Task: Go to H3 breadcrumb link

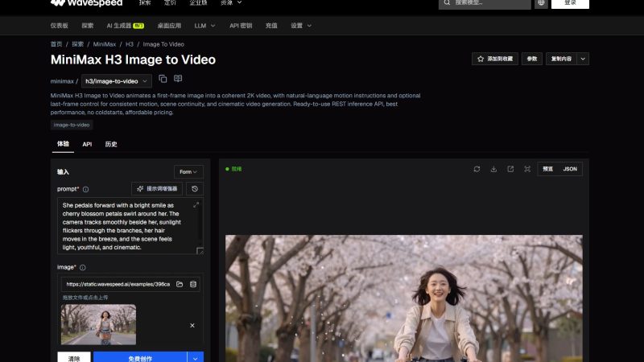Action: pos(130,44)
